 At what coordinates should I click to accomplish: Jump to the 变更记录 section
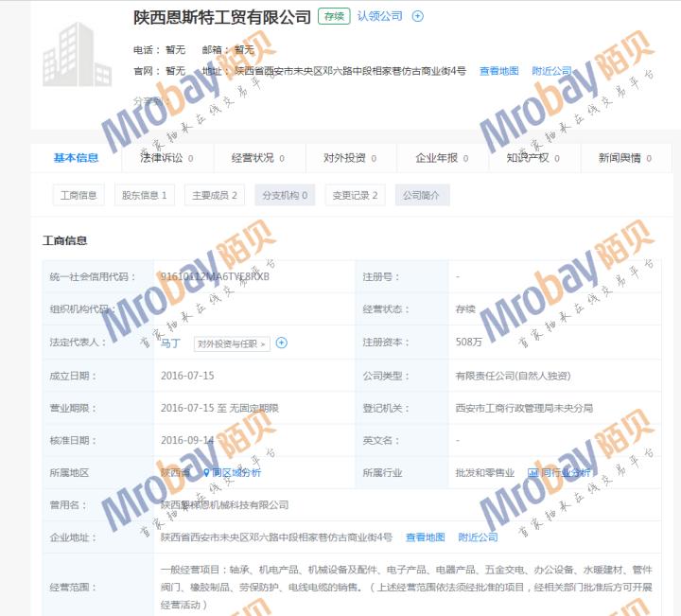pos(355,195)
